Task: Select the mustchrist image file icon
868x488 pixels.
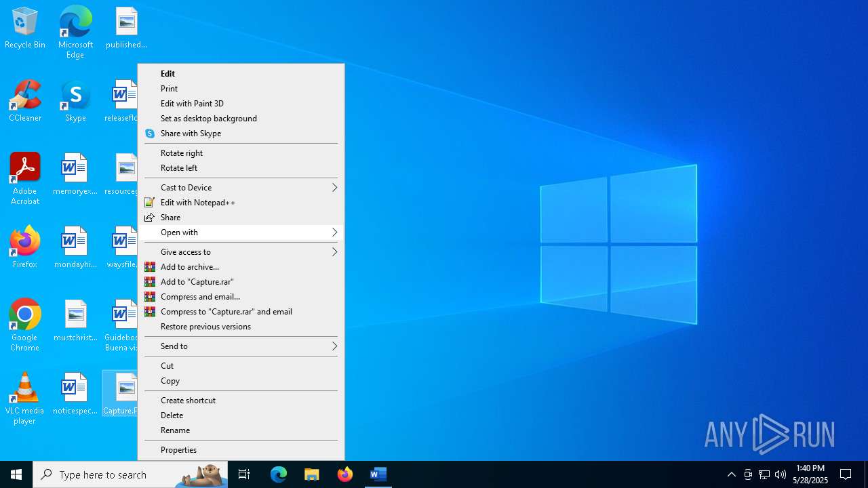Action: (x=75, y=321)
